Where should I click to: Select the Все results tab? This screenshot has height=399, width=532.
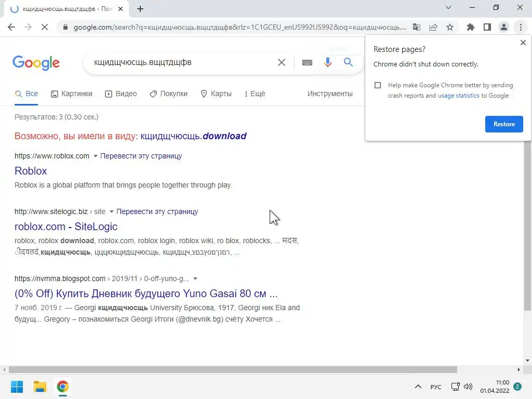(26, 94)
